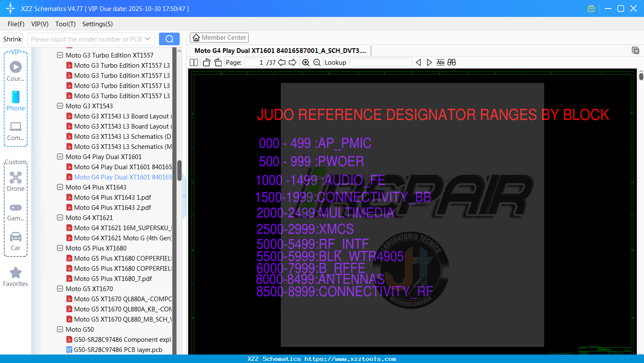Click the Lookup text field

click(x=381, y=63)
